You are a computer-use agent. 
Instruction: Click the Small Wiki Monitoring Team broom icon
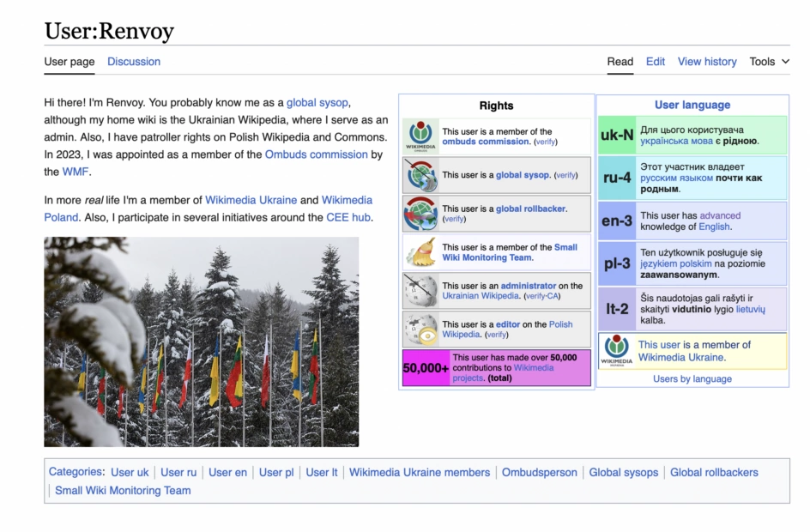tap(420, 252)
